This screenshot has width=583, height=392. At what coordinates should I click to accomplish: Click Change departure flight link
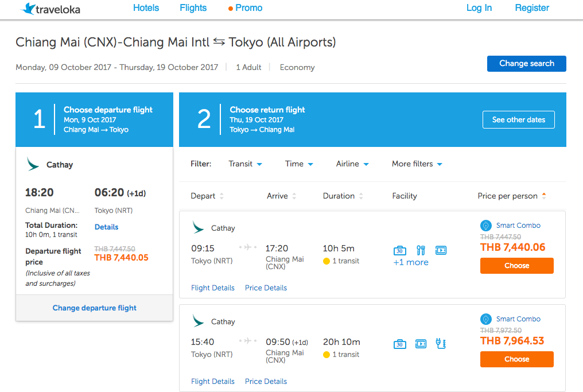coord(95,308)
